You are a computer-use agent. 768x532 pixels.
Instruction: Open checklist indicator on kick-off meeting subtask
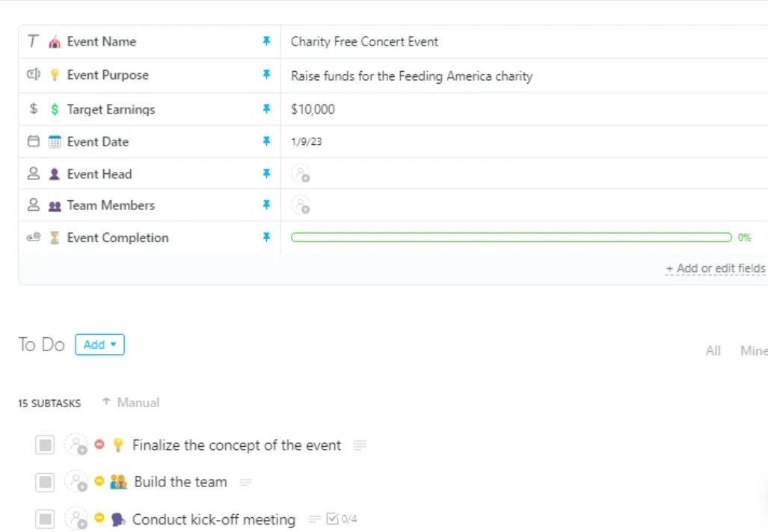(342, 519)
